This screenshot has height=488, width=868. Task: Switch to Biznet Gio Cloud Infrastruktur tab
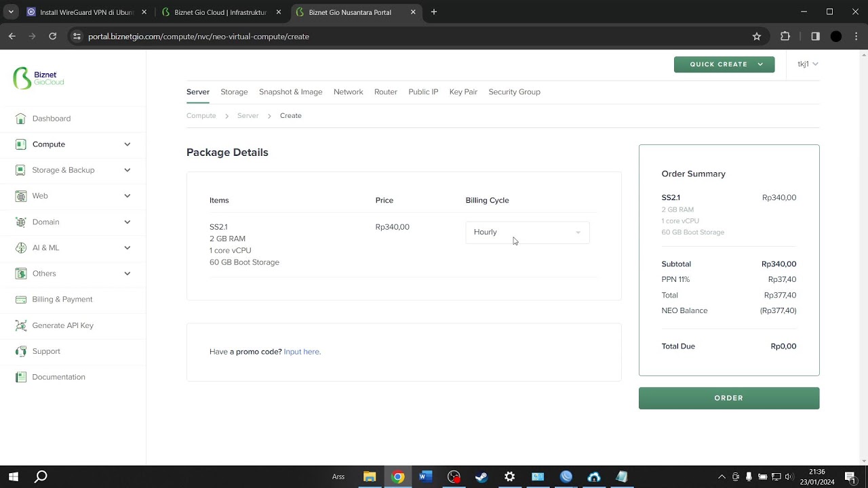click(x=221, y=12)
